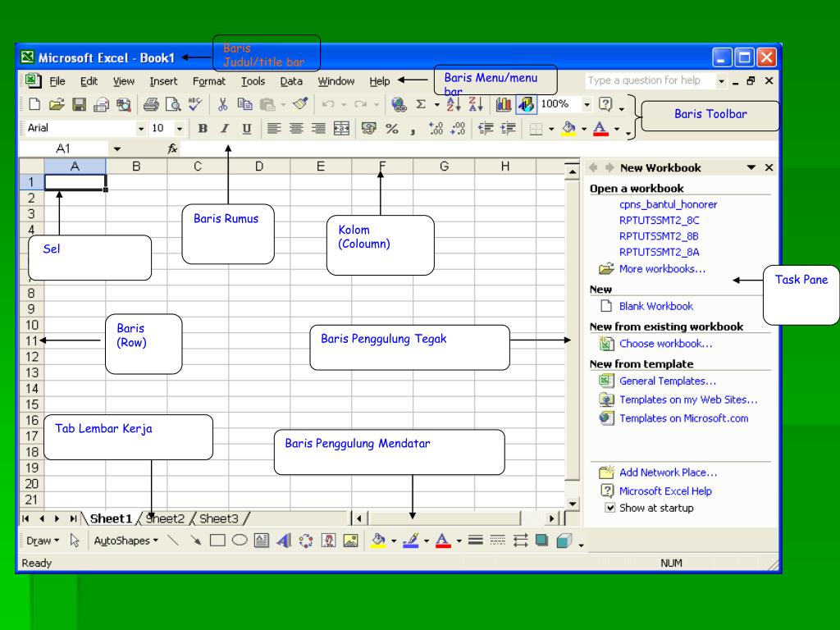The width and height of the screenshot is (840, 630).
Task: Apply Line Color in Drawing toolbar
Action: tap(410, 541)
